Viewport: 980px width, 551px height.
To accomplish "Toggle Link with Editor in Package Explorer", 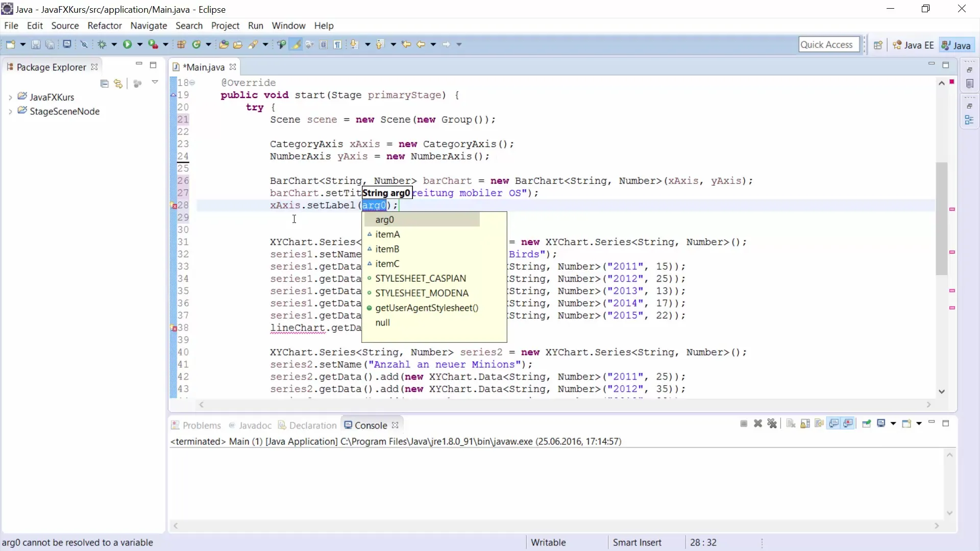I will (118, 84).
